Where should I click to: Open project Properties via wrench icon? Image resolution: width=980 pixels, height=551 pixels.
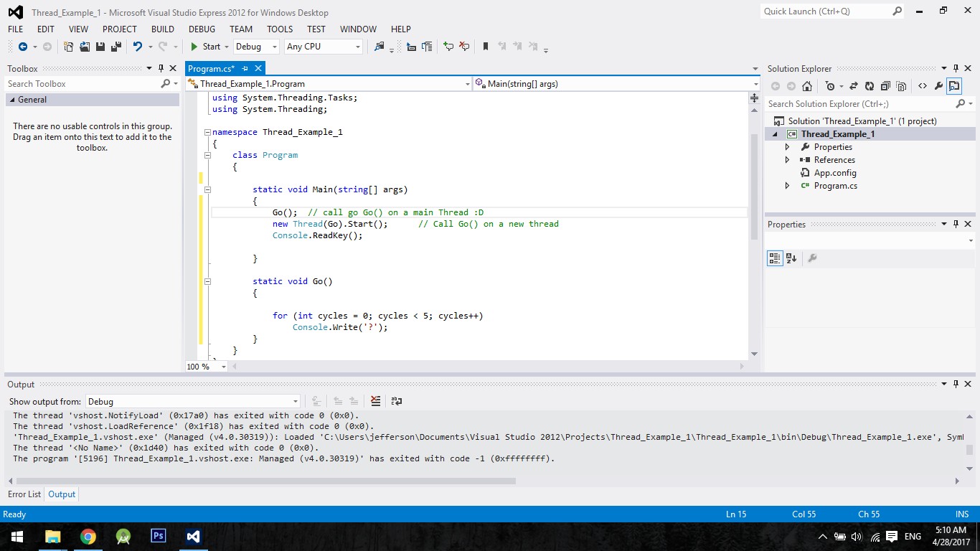938,86
